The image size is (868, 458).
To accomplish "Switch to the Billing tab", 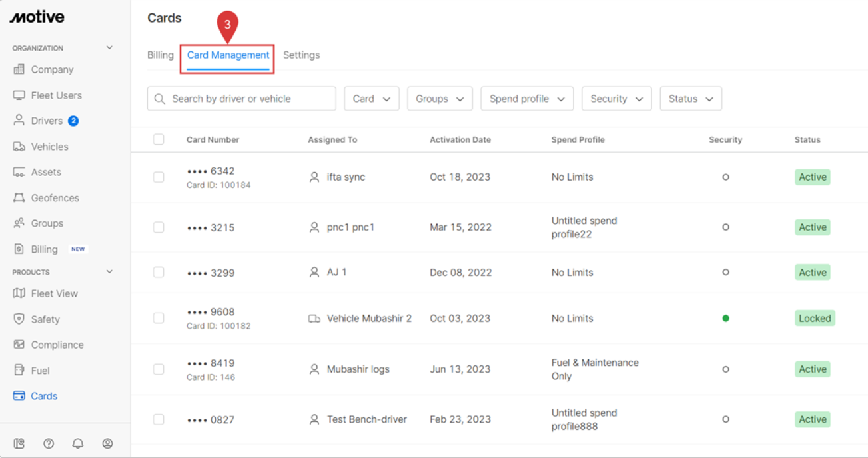I will click(160, 55).
